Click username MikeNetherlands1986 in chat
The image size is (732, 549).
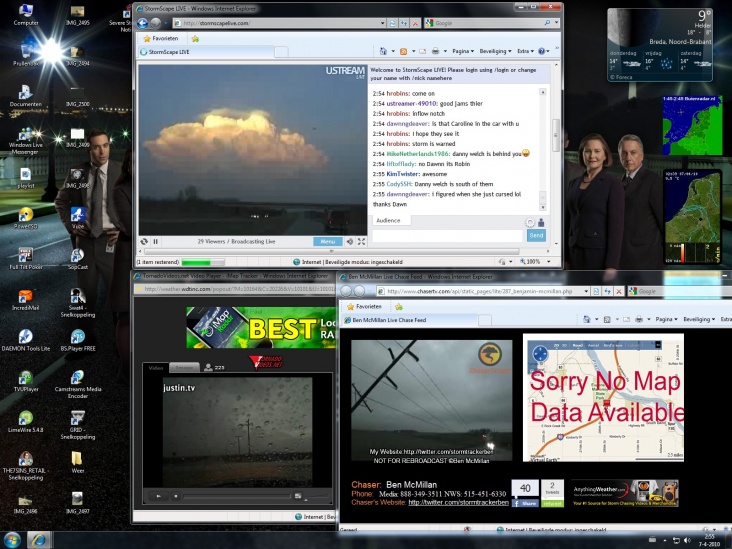tap(417, 154)
